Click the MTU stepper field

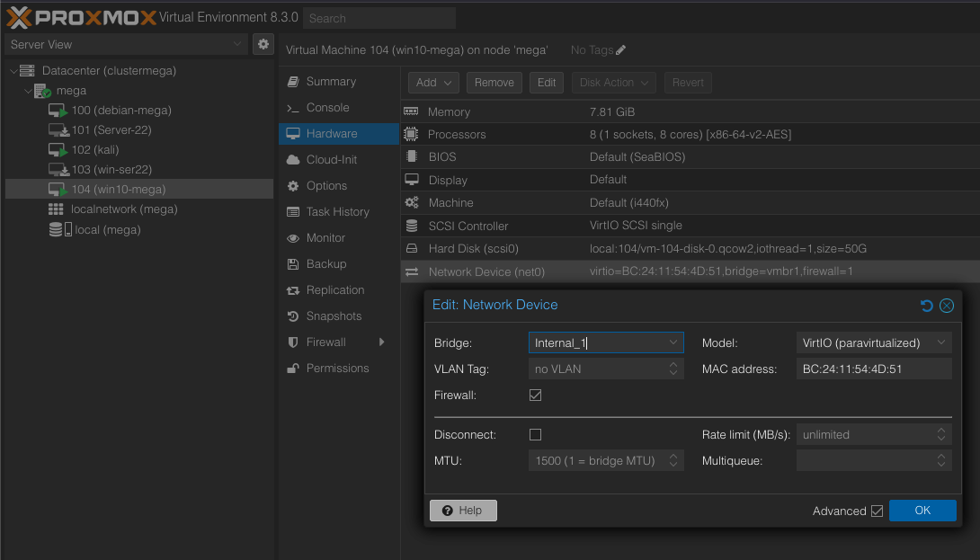pyautogui.click(x=606, y=460)
